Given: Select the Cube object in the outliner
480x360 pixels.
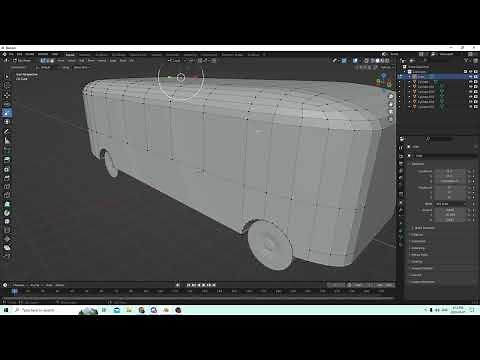Looking at the screenshot, I should tap(421, 77).
